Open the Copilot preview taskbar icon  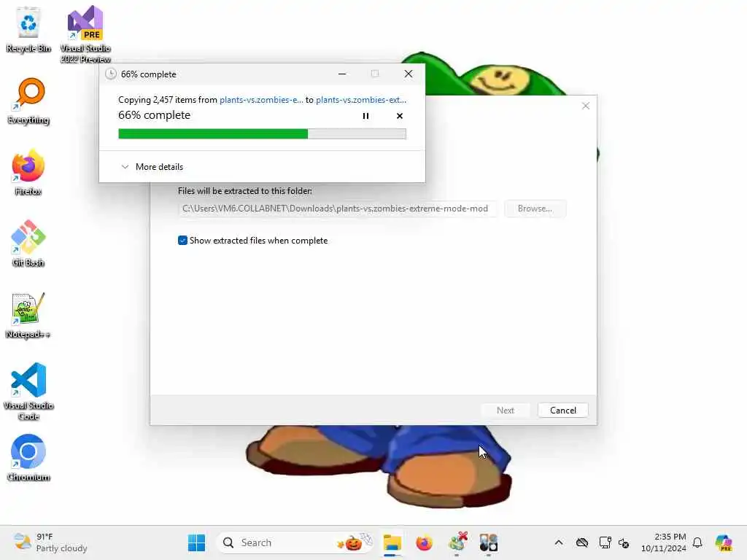pyautogui.click(x=724, y=542)
